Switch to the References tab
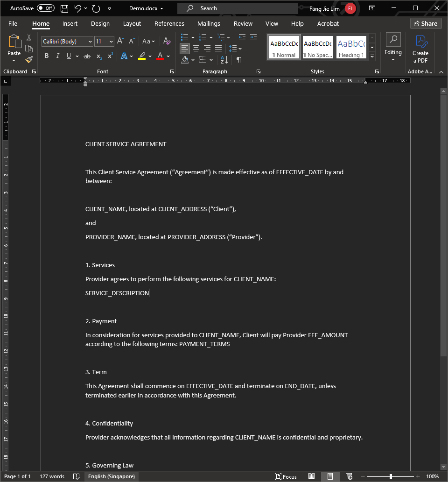Screen dimensions: 448x482 [x=169, y=24]
